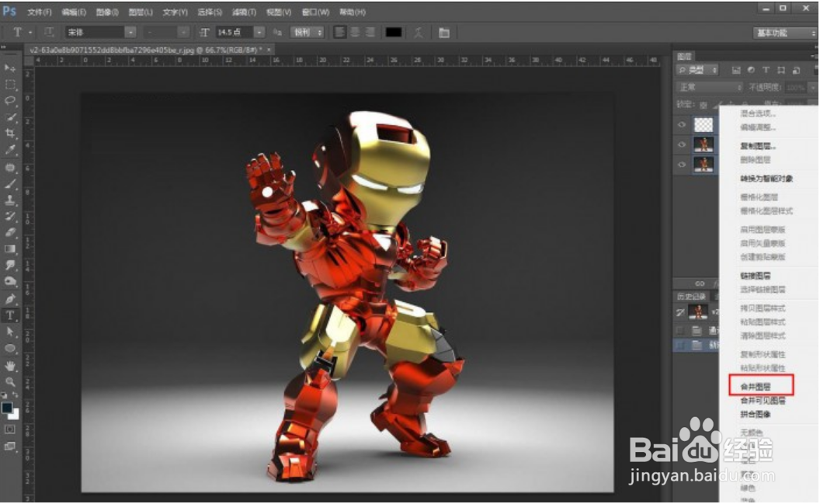The width and height of the screenshot is (820, 504).
Task: Select the Horizontal Type tool in toolbox
Action: point(10,315)
